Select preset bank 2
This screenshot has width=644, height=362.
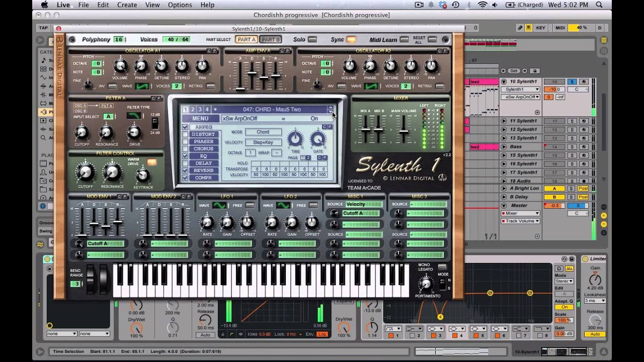tap(193, 109)
